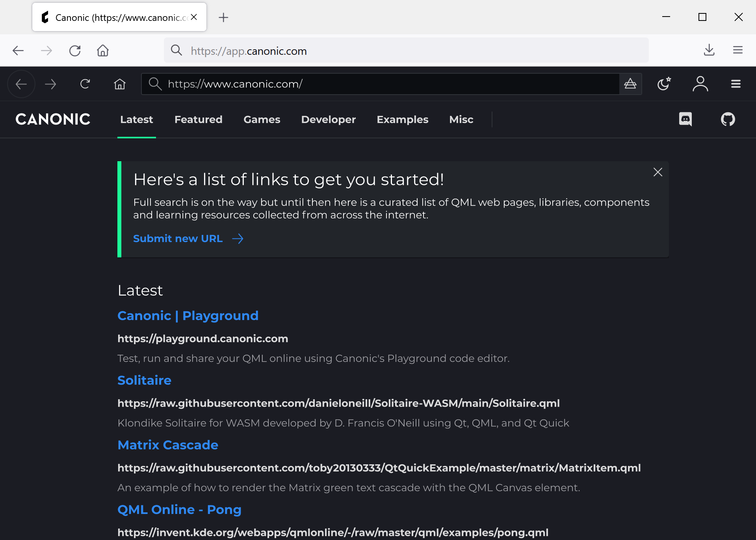Click the Playground code editor description
Screen dimensions: 756x540
click(x=314, y=358)
